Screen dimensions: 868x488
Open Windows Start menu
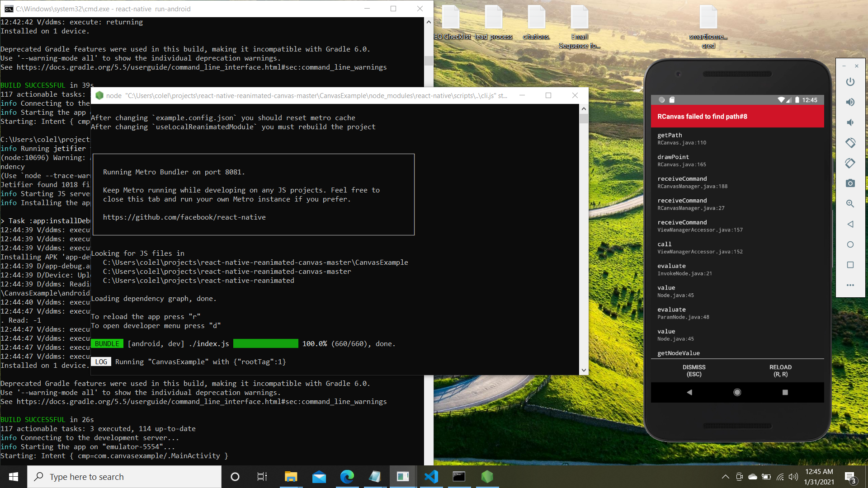click(x=14, y=477)
